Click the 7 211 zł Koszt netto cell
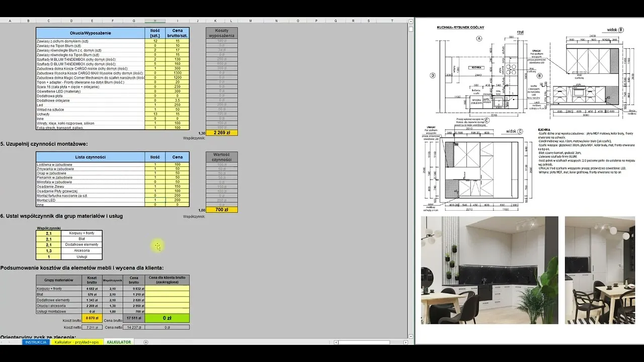Image resolution: width=644 pixels, height=362 pixels. [x=92, y=327]
